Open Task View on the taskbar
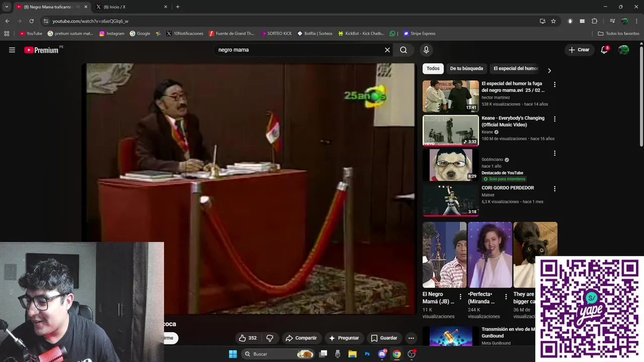 (x=324, y=354)
